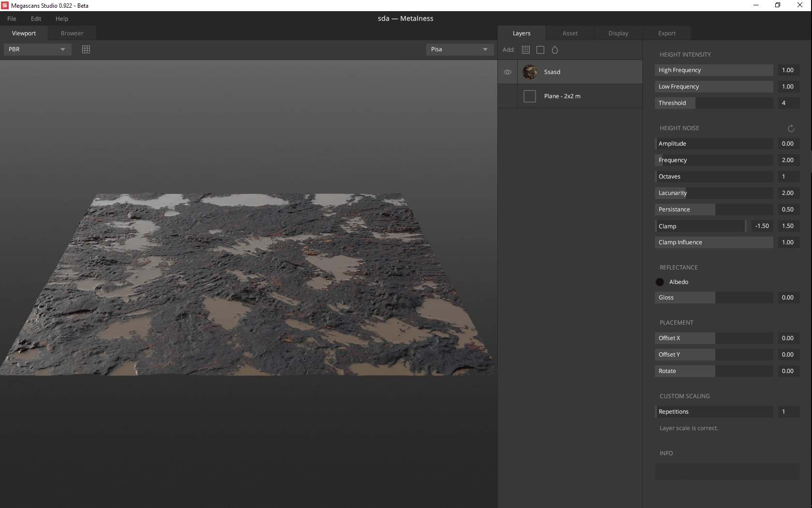Screen dimensions: 812x508
Task: Click the Clamp minimum value -1.50
Action: [x=763, y=226]
